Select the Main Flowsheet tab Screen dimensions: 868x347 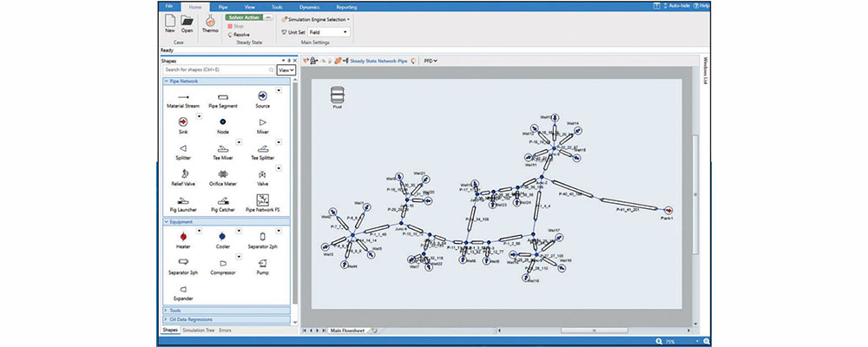[x=347, y=331]
